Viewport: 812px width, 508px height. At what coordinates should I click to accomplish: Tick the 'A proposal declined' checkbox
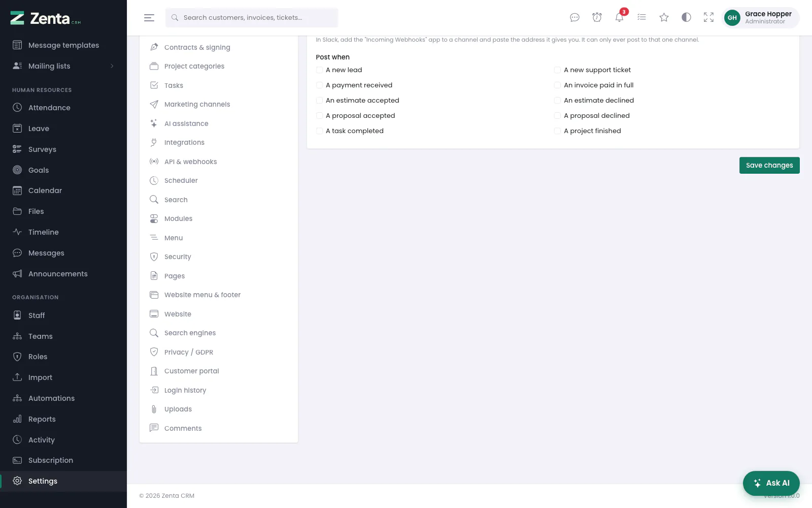pyautogui.click(x=557, y=116)
